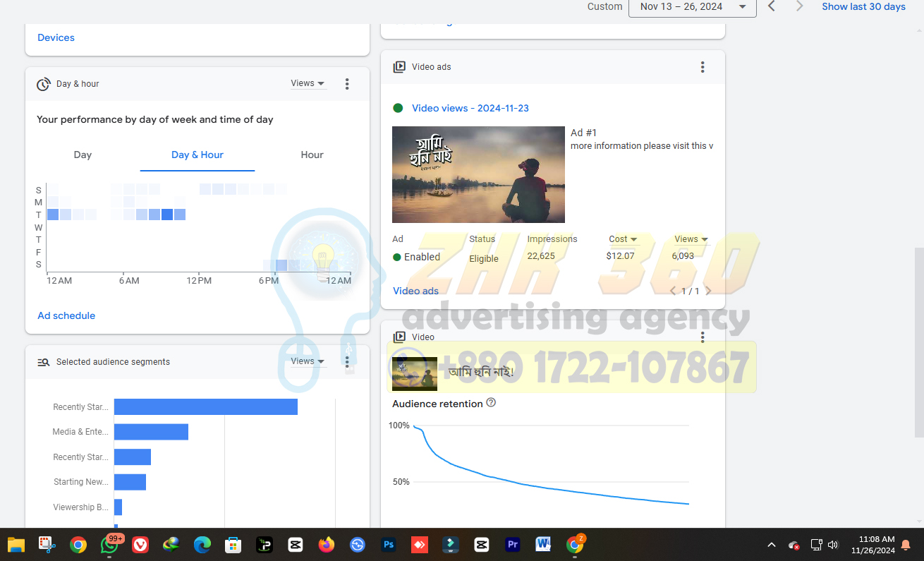Launch Vivaldi browser from taskbar

[x=140, y=545]
